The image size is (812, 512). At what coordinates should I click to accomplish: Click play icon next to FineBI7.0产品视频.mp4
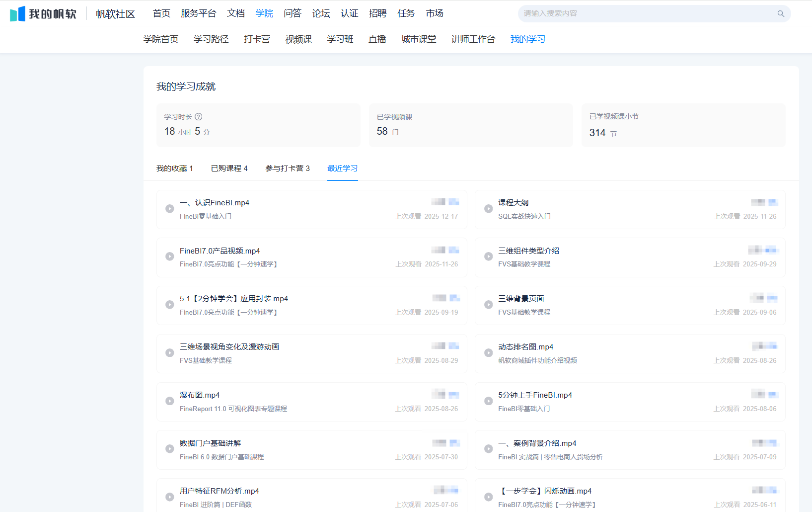click(x=170, y=256)
